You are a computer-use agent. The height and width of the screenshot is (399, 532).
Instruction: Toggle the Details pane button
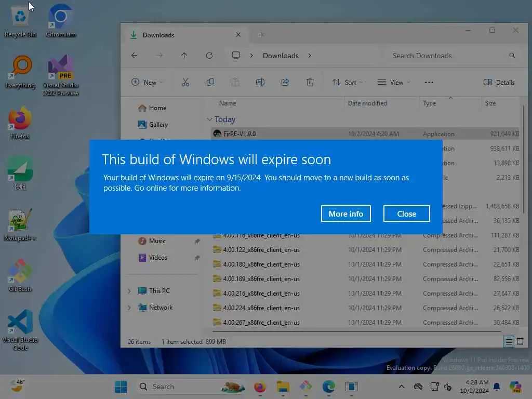[499, 82]
